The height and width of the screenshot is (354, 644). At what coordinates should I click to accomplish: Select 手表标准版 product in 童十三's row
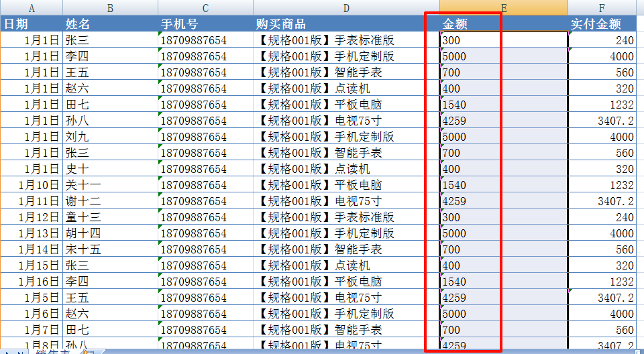(346, 217)
